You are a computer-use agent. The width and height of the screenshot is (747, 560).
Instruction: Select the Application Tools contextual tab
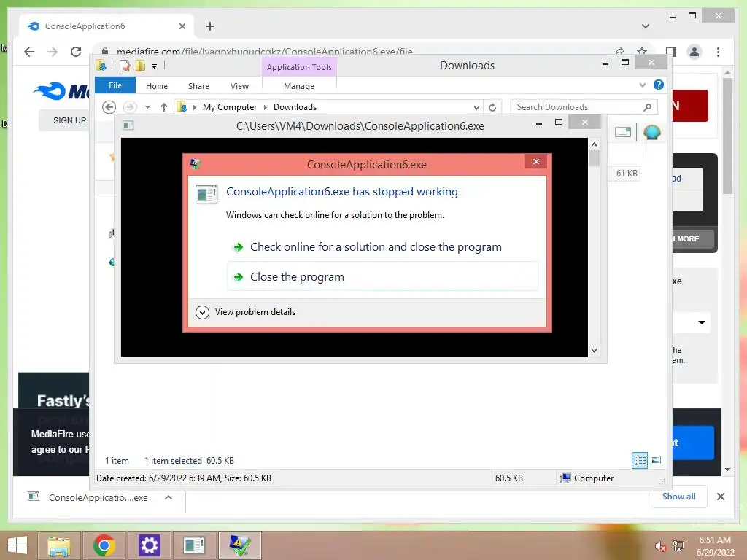[x=299, y=67]
